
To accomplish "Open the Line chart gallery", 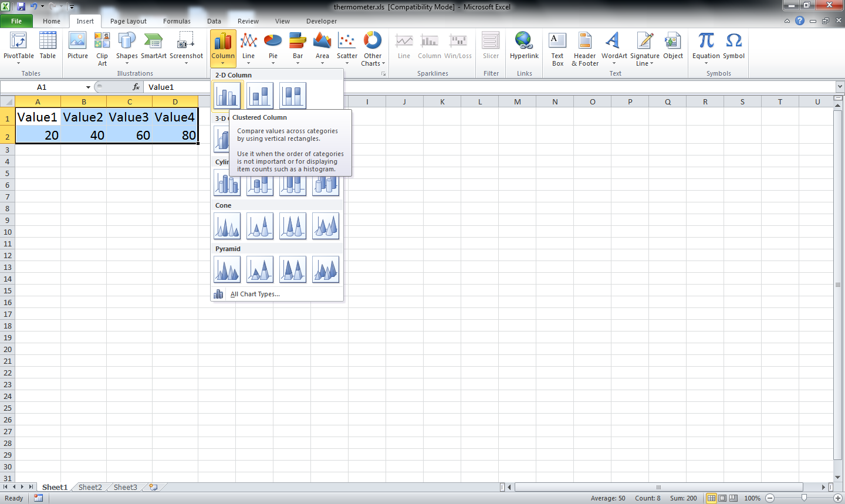I will [249, 48].
